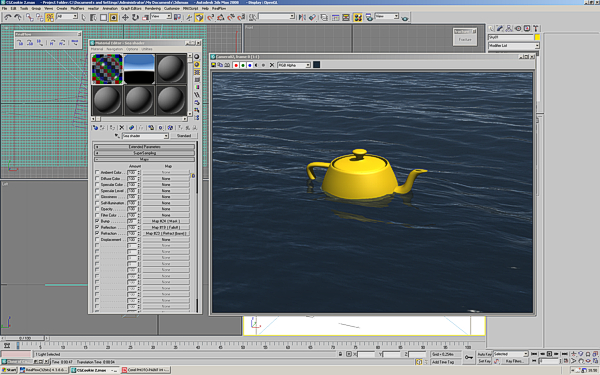The height and width of the screenshot is (375, 600).
Task: Open the Material Editor toolbar icon
Action: click(358, 17)
